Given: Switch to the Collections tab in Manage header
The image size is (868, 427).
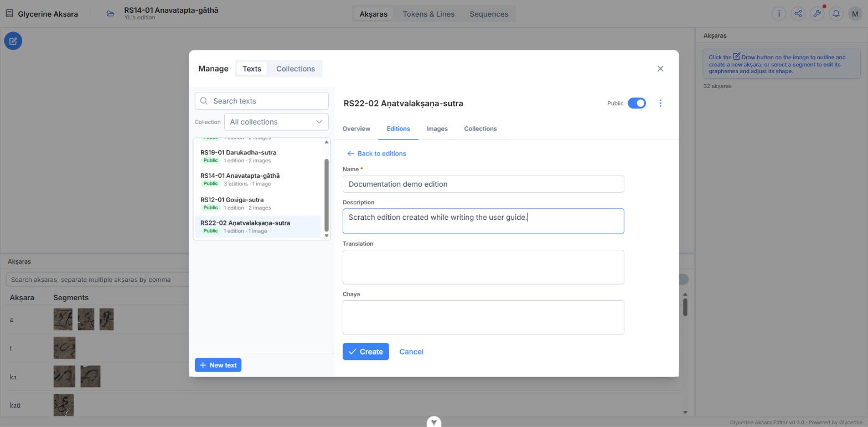Looking at the screenshot, I should point(296,69).
